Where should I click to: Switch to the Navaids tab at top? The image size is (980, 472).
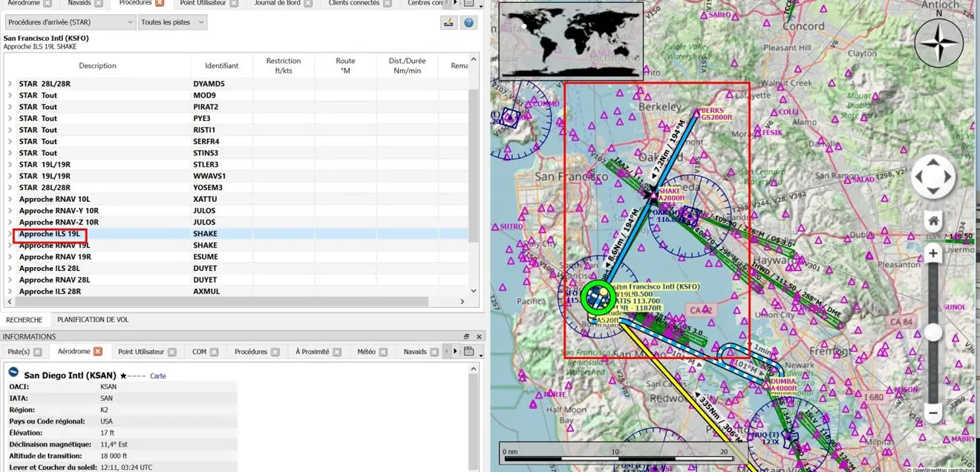[79, 3]
